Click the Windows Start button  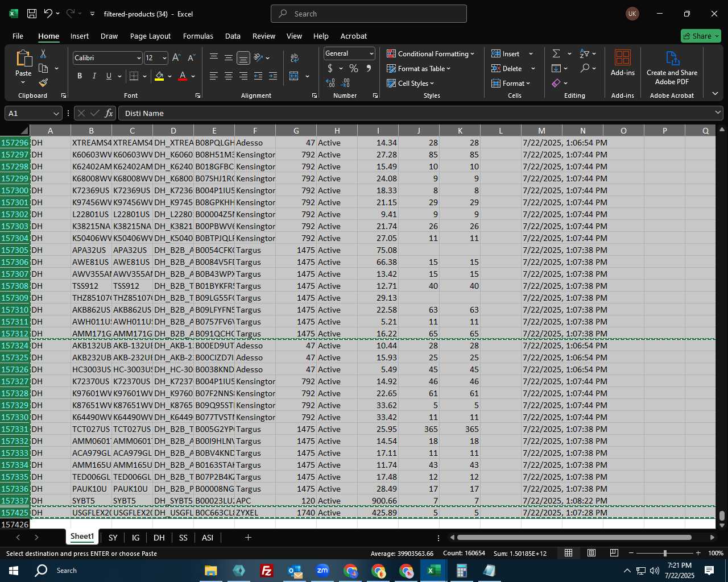point(14,571)
